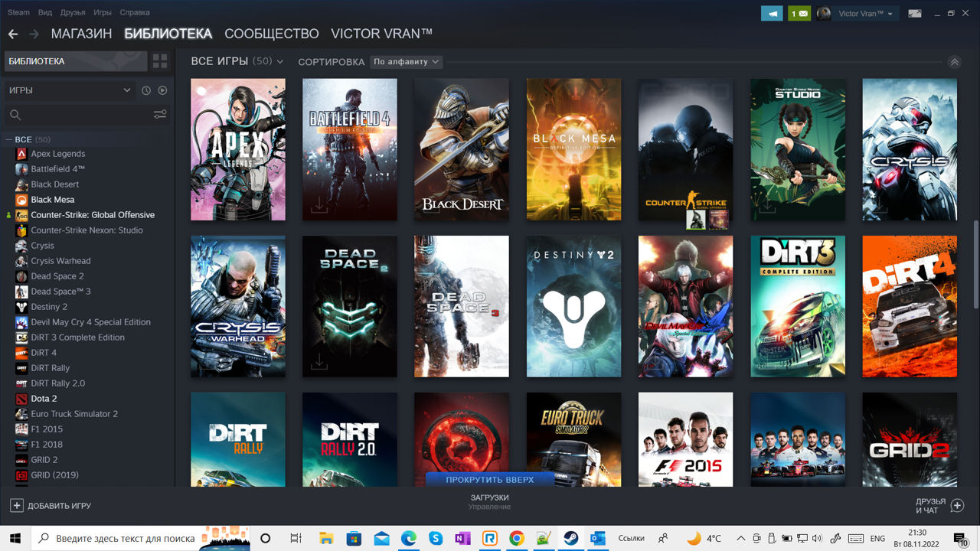The width and height of the screenshot is (980, 551).
Task: Click download icon on Battlefield 4 cover
Action: [x=318, y=205]
